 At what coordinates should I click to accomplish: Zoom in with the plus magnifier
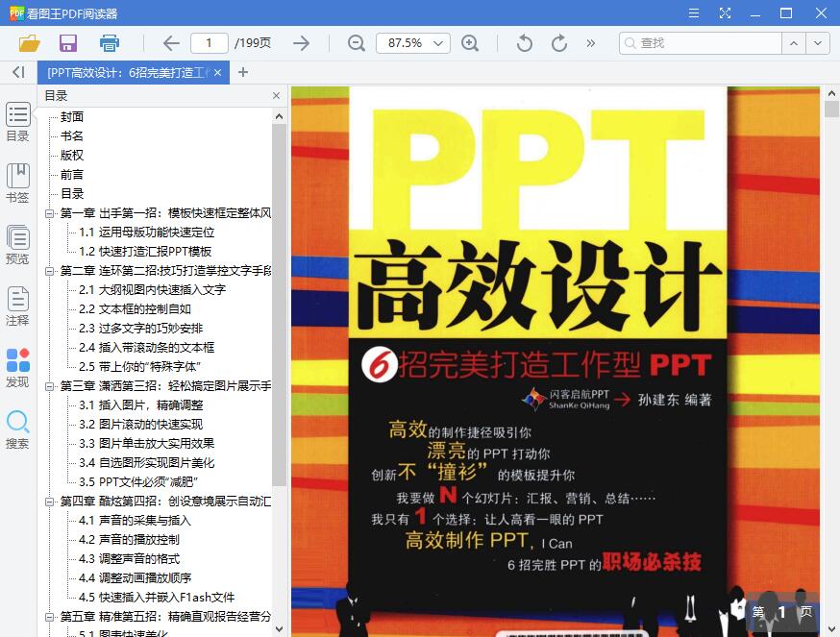click(470, 43)
